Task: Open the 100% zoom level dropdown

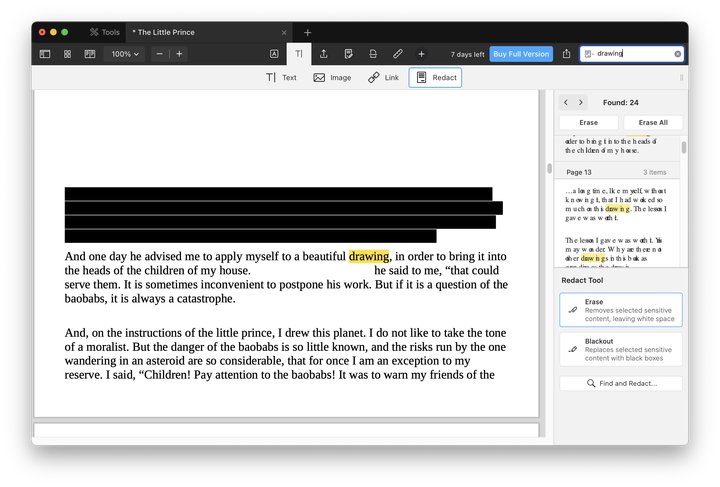Action: tap(125, 54)
